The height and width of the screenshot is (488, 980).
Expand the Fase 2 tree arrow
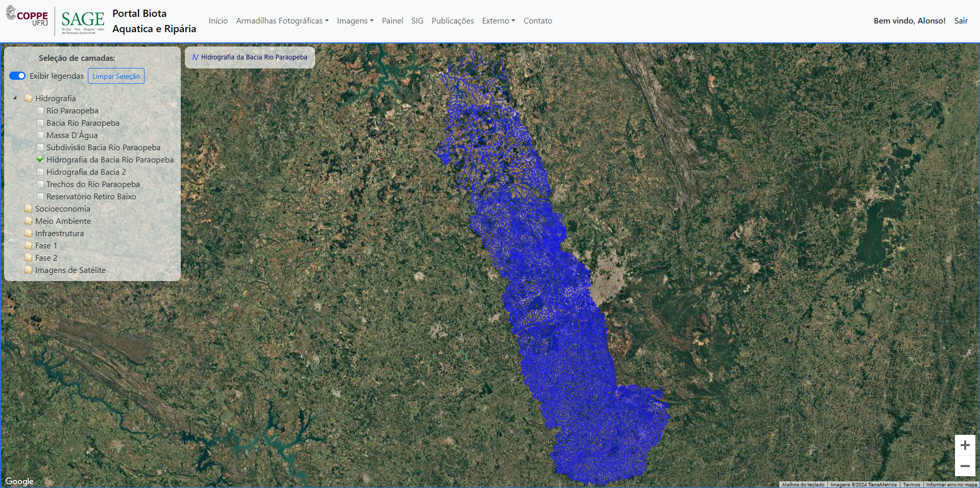click(x=15, y=258)
